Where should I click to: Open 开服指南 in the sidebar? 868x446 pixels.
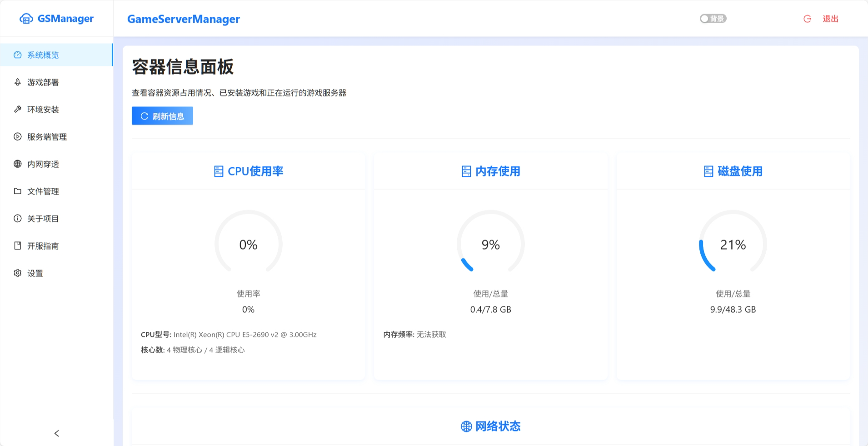(x=56, y=246)
